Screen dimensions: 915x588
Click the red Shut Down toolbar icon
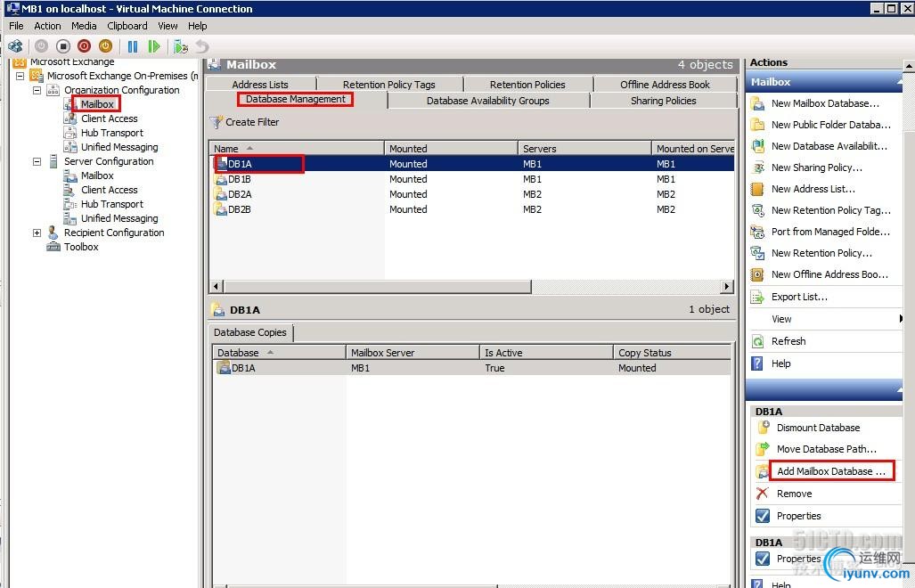coord(85,46)
